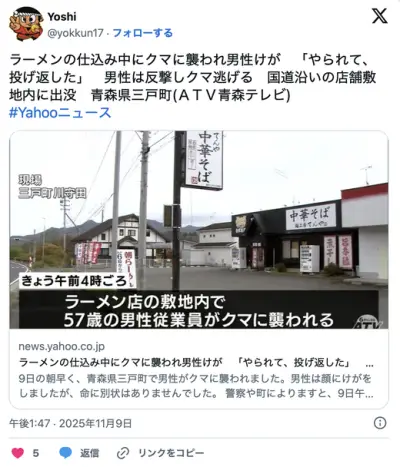Screen dimensions: 400x467
Task: Follow user via フォローする link
Action: point(143,33)
